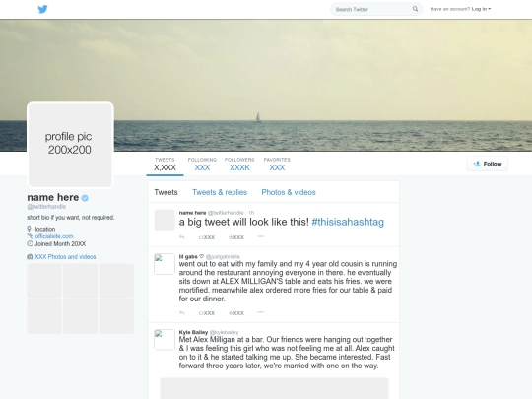Screen dimensions: 532x399
Task: Reply to the big tweet
Action: point(182,237)
